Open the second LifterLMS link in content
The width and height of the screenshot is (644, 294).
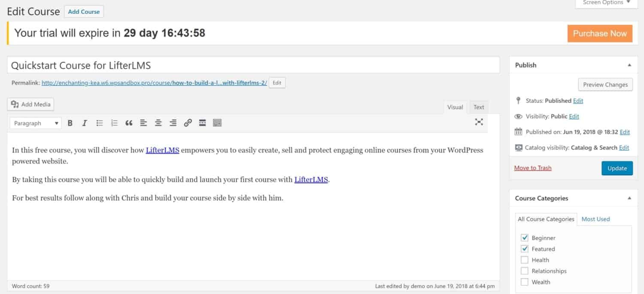tap(311, 180)
